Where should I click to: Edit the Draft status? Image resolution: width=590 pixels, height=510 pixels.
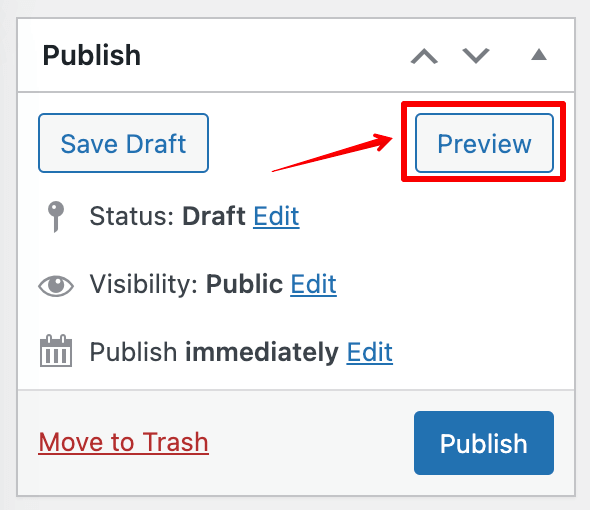click(276, 216)
